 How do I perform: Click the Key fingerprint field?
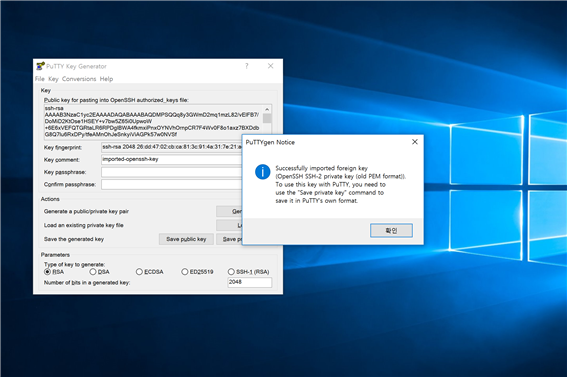pos(172,147)
